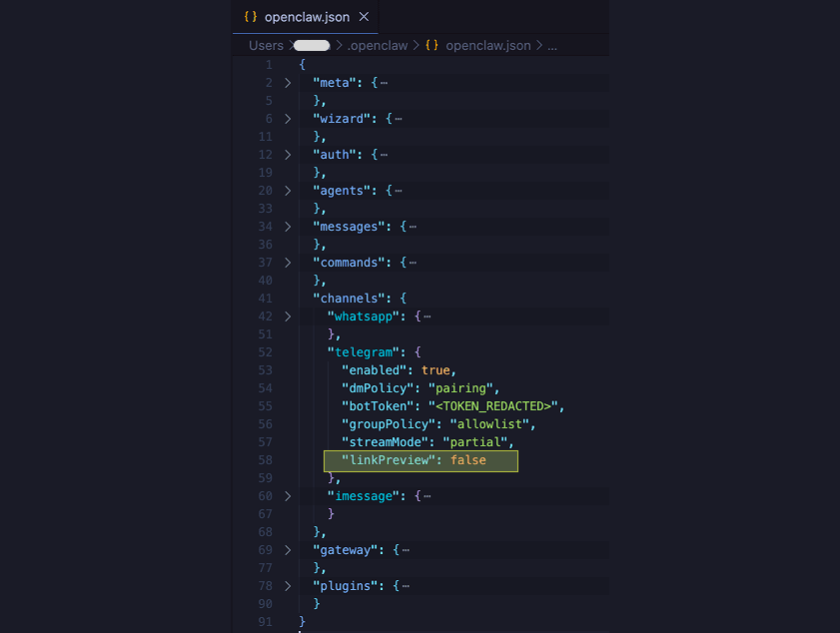Click the trailing ellipsis in the breadcrumb bar
840x633 pixels.
coord(554,45)
